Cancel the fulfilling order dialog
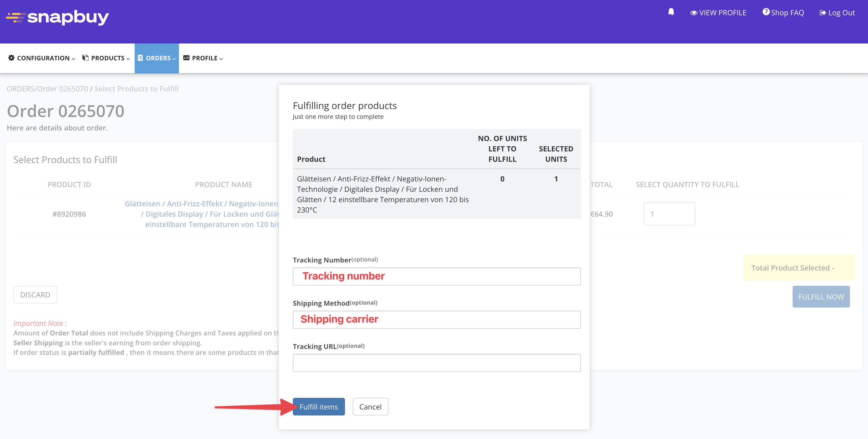This screenshot has height=439, width=868. point(370,407)
